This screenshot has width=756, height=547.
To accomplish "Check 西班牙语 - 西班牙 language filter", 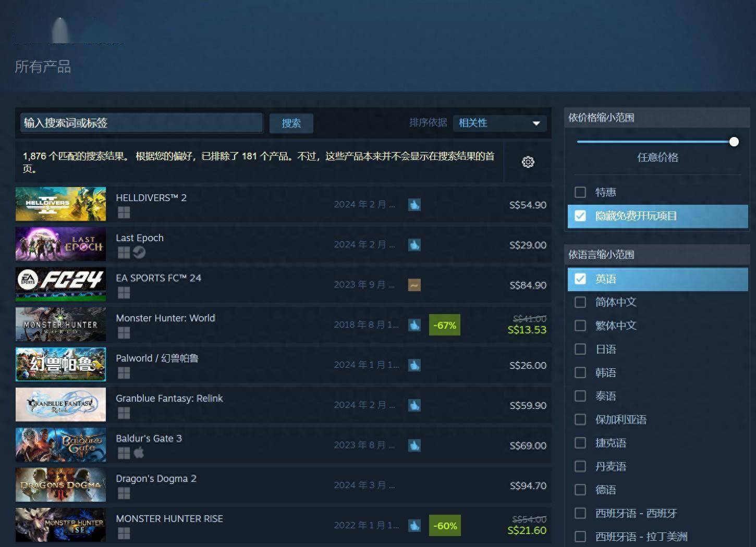I will [580, 513].
